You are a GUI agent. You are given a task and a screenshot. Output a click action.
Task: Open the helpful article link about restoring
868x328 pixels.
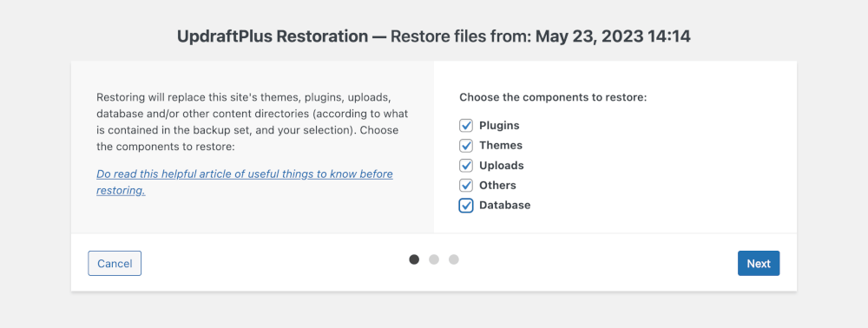245,182
